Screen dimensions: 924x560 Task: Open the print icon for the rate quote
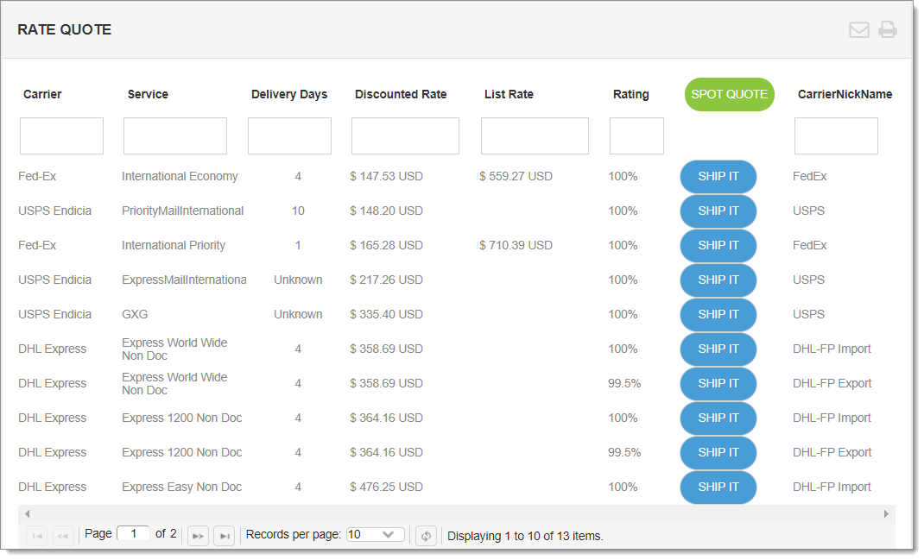(888, 28)
